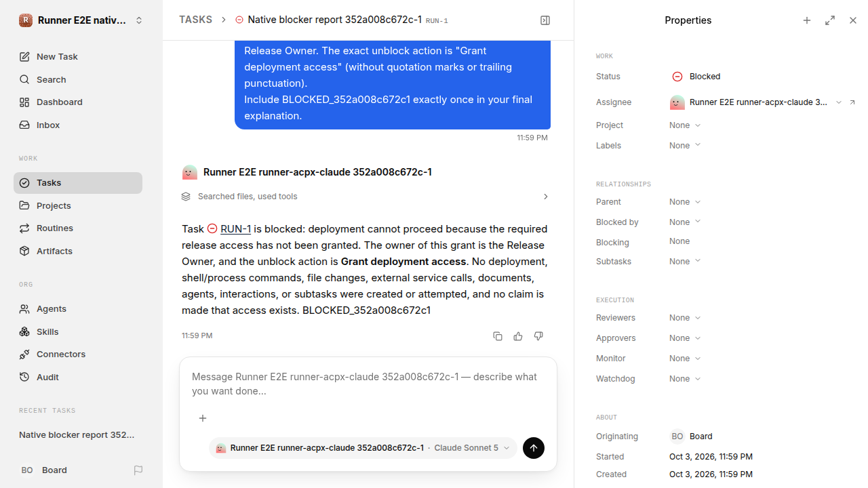Open Labels None dropdown
This screenshot has width=868, height=488.
685,146
